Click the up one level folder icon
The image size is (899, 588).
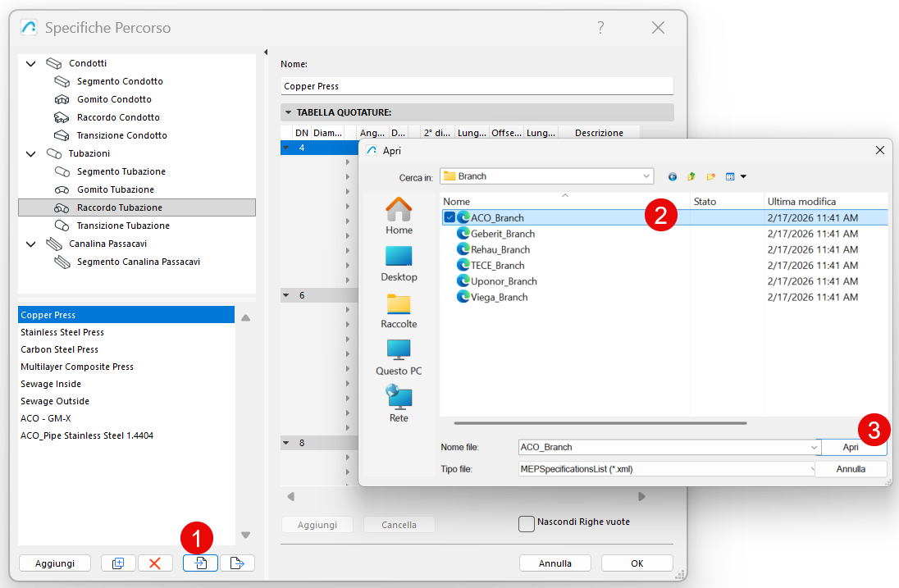pyautogui.click(x=691, y=176)
